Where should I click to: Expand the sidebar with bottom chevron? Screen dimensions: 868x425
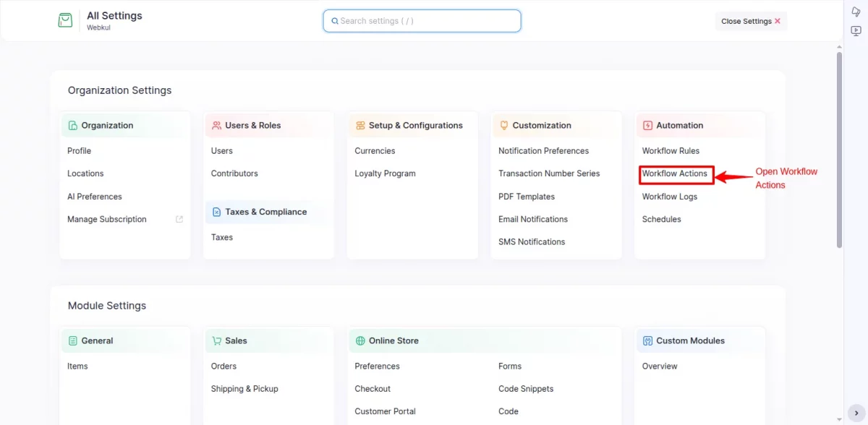click(856, 413)
